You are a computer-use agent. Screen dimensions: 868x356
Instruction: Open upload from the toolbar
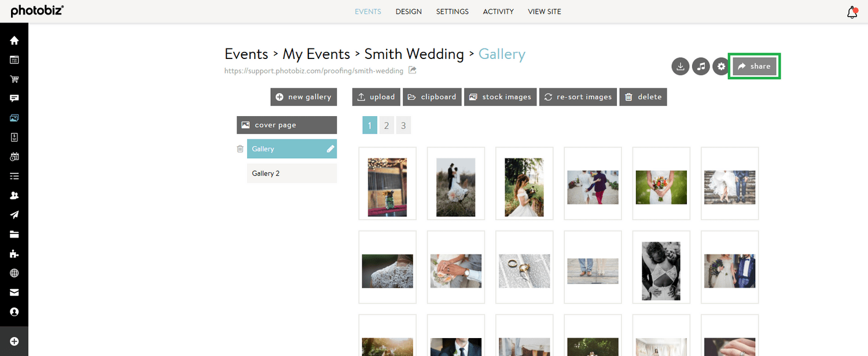point(376,97)
